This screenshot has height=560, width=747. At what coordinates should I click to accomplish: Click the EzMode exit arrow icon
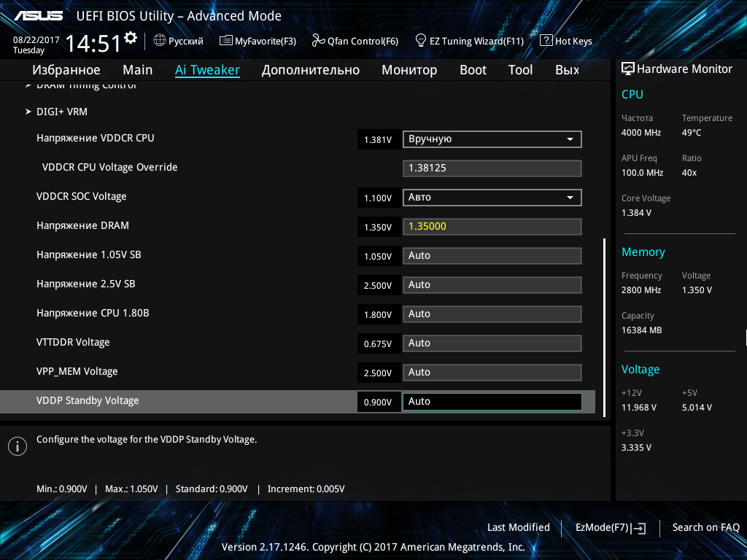pos(639,528)
